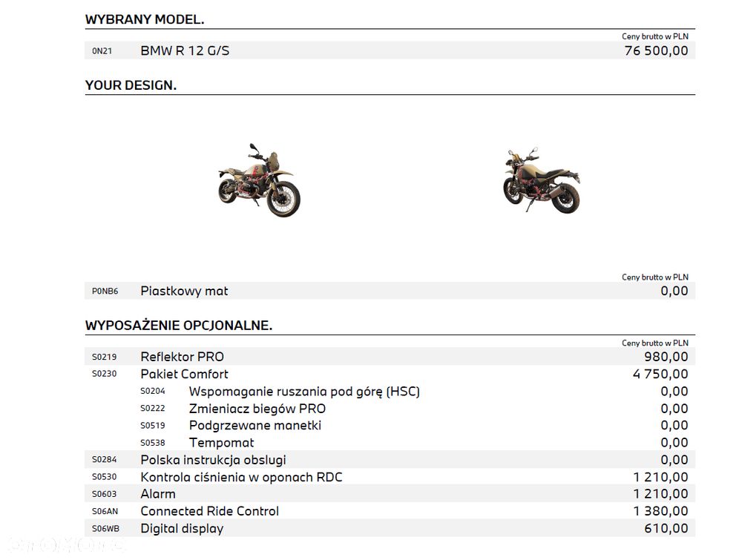Viewport: 742px width, 560px height.
Task: Click sub-option code 'S0204'
Action: [152, 391]
